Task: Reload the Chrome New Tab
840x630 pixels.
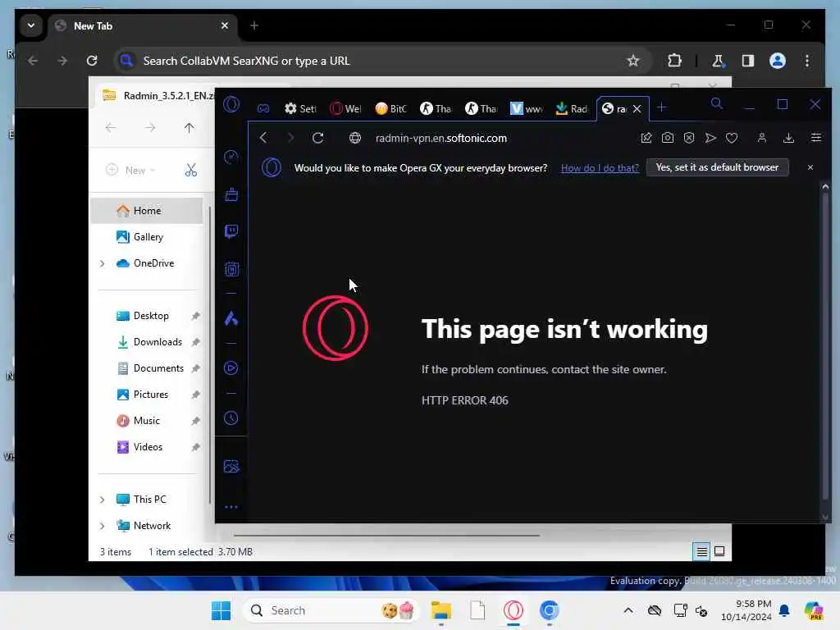Action: click(92, 61)
